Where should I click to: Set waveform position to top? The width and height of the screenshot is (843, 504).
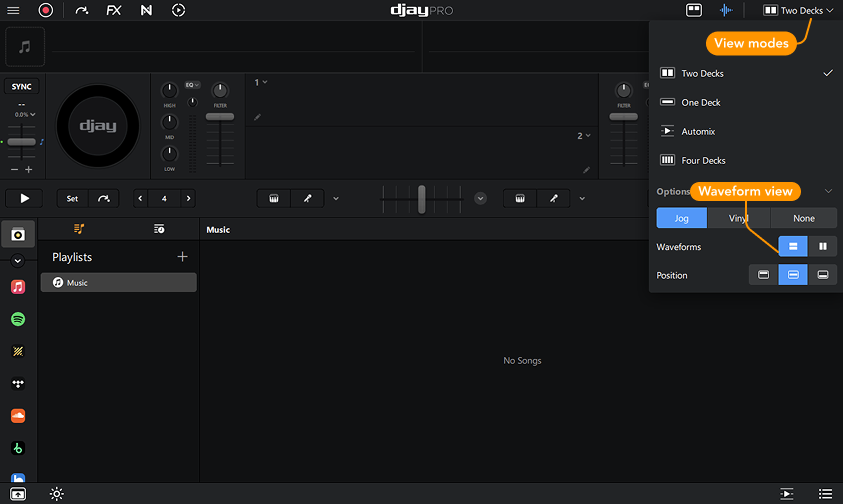pyautogui.click(x=763, y=275)
